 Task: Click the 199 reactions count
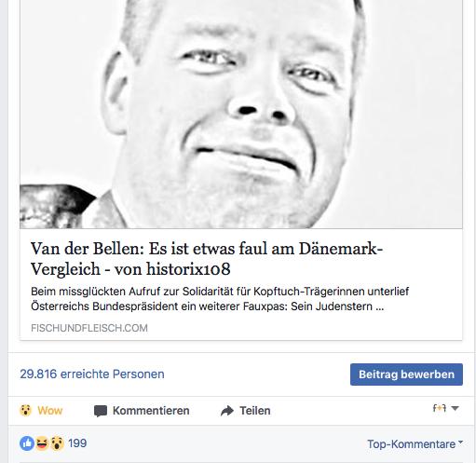click(77, 443)
